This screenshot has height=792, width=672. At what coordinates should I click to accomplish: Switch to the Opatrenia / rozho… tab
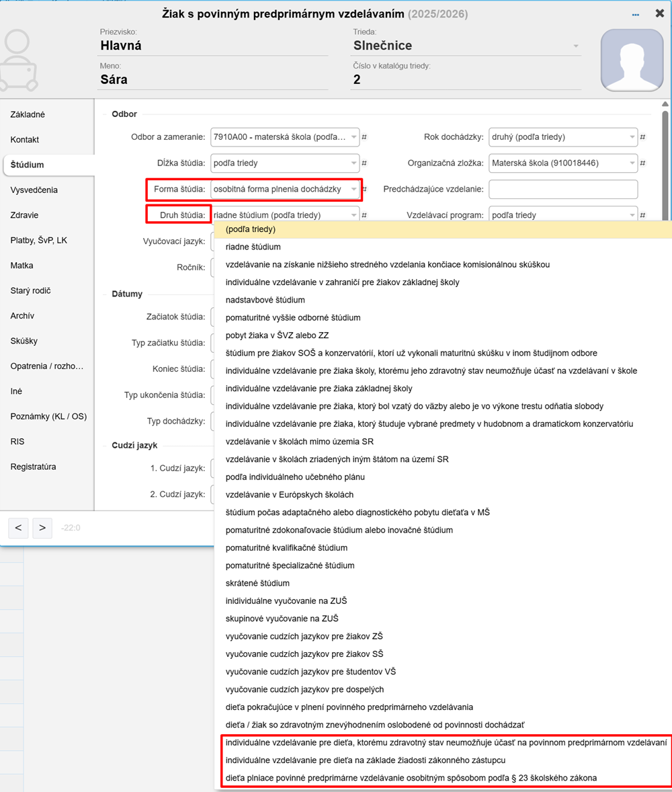pos(47,366)
